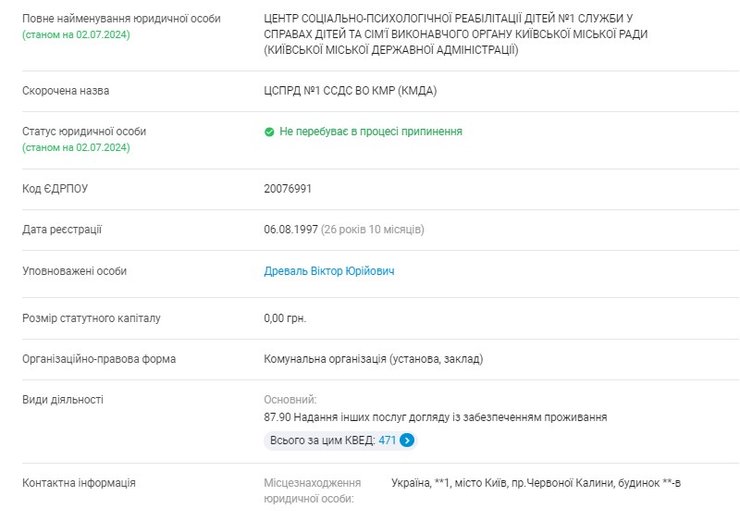This screenshot has width=740, height=511.
Task: Open the 471 companies KVED count link
Action: click(x=387, y=440)
